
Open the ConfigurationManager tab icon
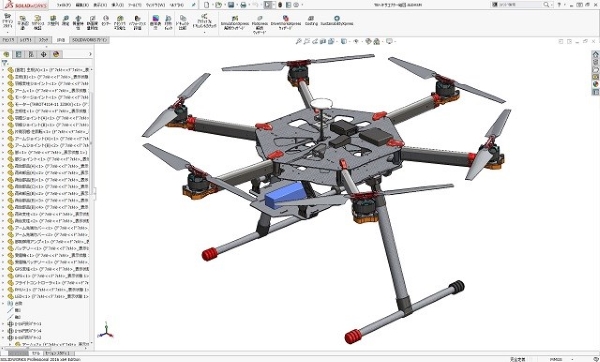[x=31, y=54]
